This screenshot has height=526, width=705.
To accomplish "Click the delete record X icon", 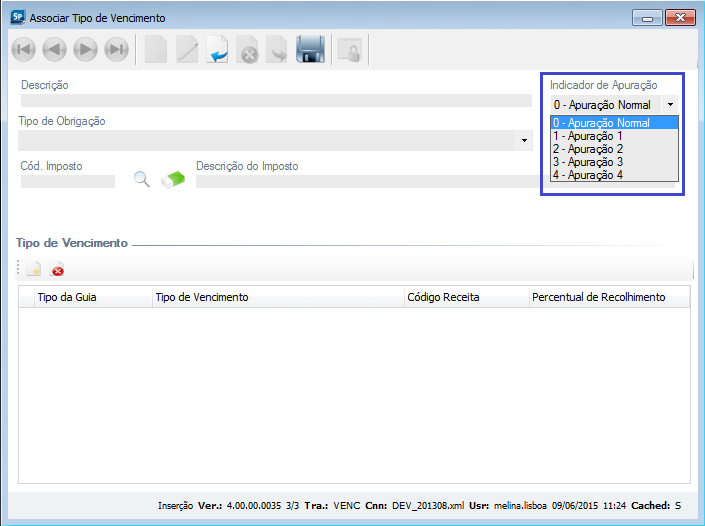I will point(248,49).
